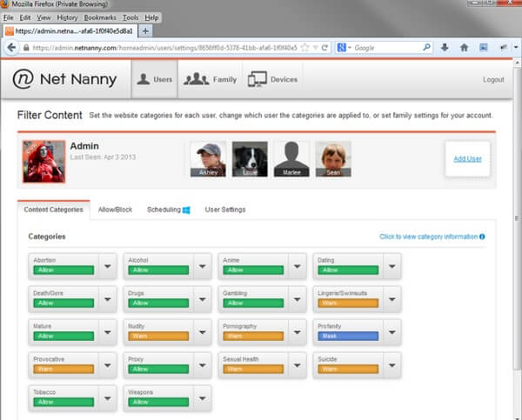Open the Google search engine selector icon
522x420 pixels.
click(x=342, y=48)
